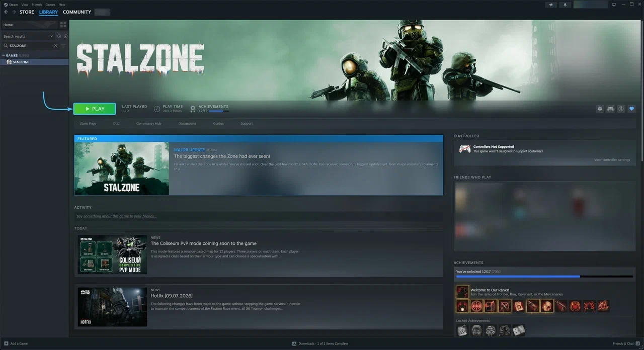644x350 pixels.
Task: Switch to the STORE tab
Action: pos(27,12)
